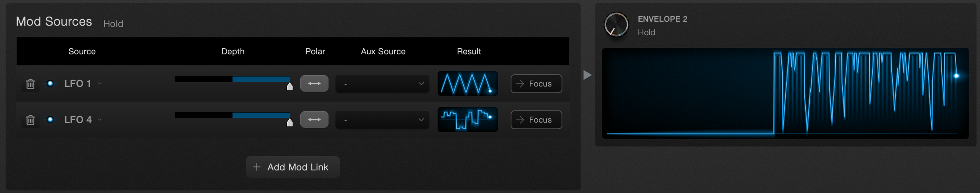Click the LFO 4 result waveform preview
The height and width of the screenshot is (193, 980).
468,120
